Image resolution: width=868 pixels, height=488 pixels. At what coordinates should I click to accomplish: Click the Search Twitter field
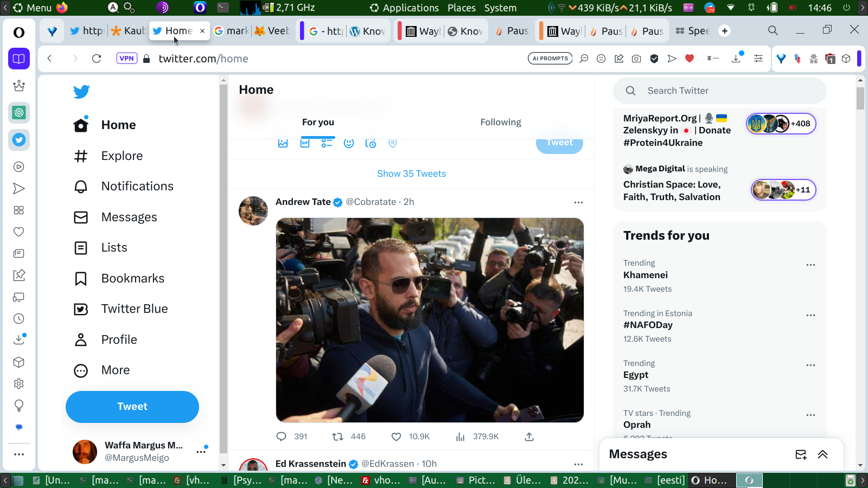[x=719, y=91]
